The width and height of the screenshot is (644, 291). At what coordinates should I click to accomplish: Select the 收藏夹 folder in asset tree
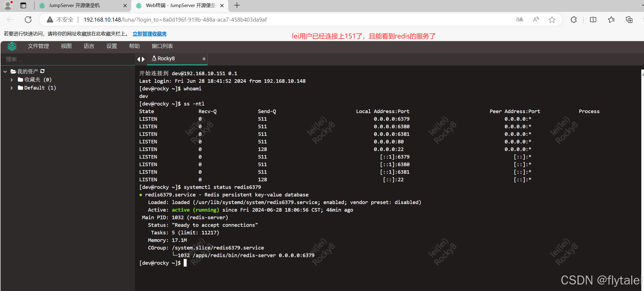35,80
